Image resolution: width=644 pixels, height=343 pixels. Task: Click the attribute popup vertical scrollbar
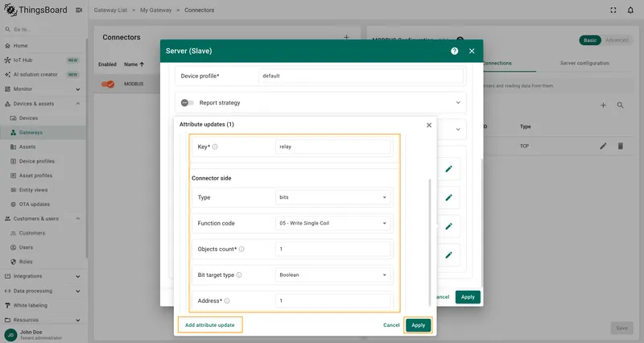(430, 242)
